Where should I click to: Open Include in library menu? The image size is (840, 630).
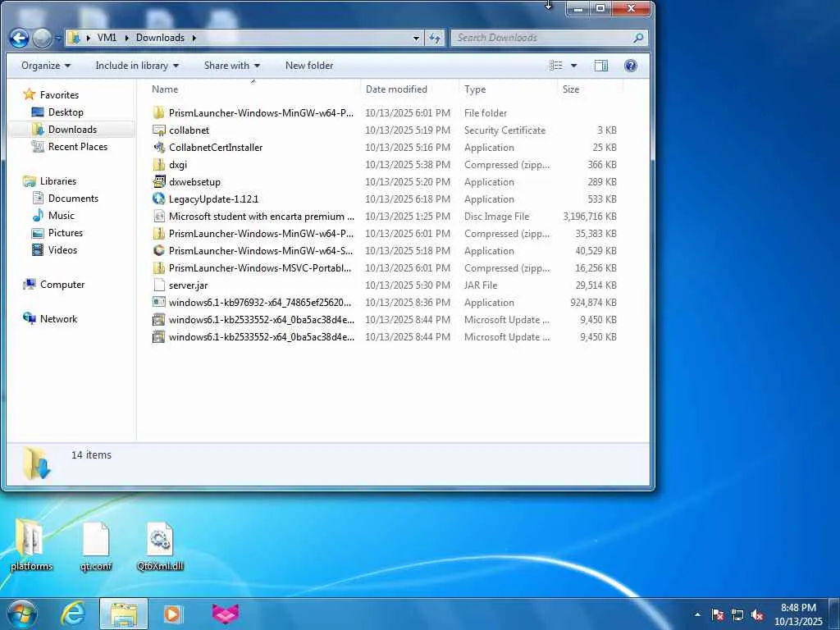pos(137,66)
